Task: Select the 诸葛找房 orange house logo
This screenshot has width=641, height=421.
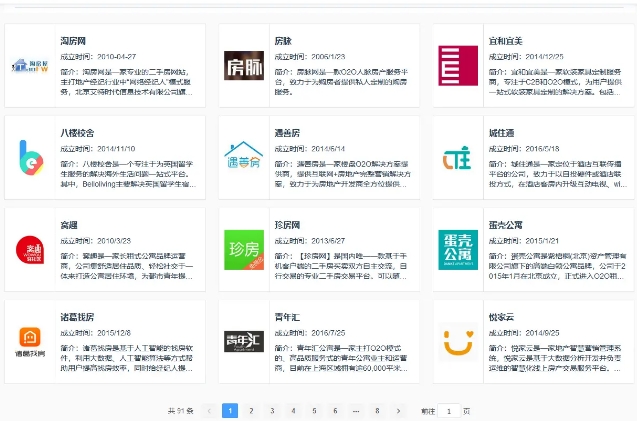Action: click(x=30, y=342)
